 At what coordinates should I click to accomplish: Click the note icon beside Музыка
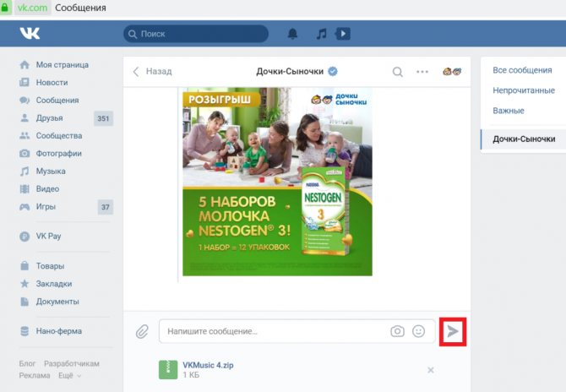[x=24, y=171]
